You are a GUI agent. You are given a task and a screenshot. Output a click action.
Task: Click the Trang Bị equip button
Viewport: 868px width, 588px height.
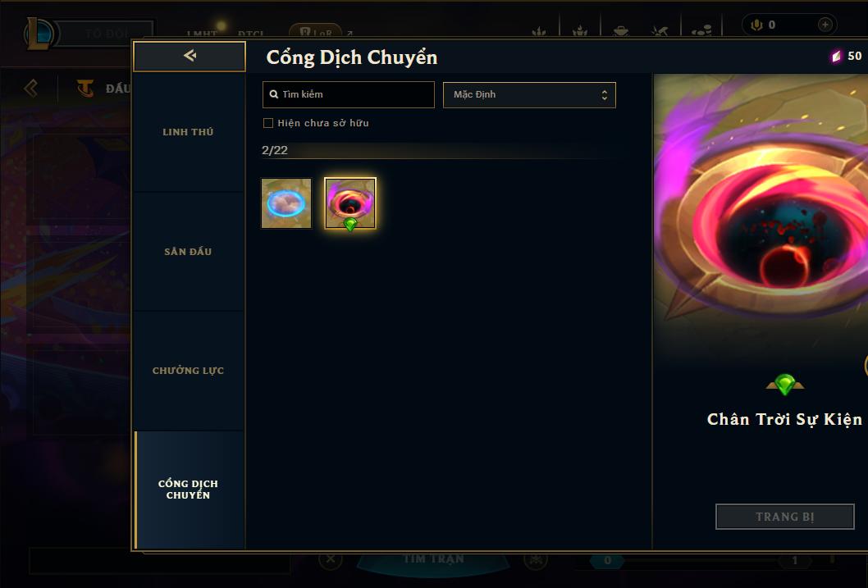(x=784, y=517)
